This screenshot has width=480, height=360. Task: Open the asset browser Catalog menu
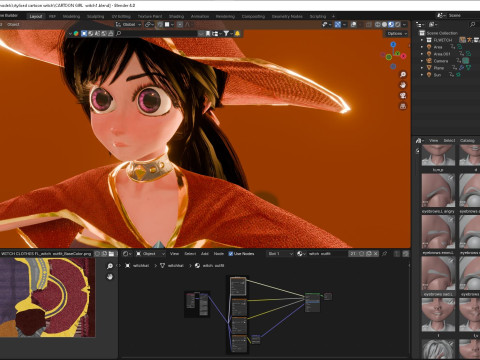(x=467, y=140)
